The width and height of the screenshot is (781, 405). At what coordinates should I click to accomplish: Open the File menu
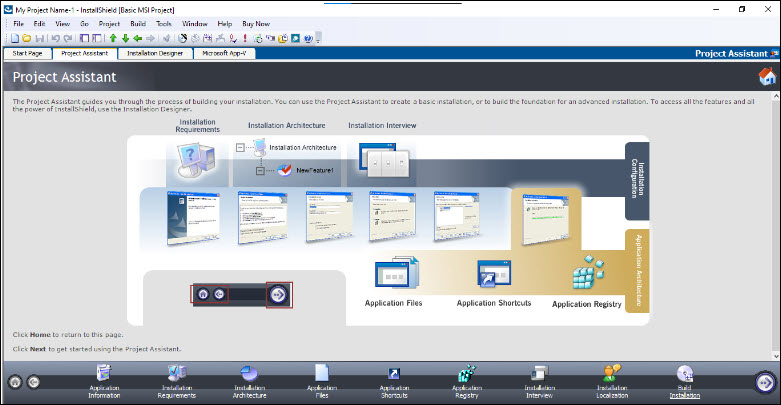click(18, 23)
